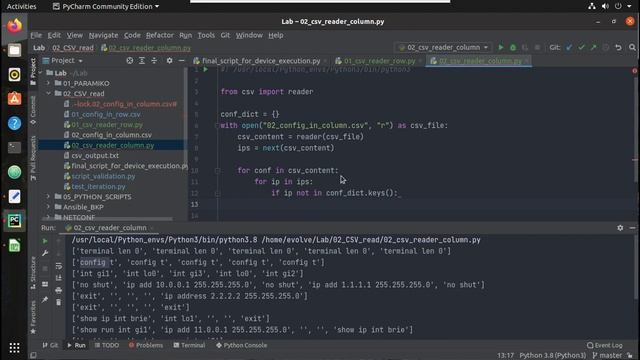640x360 pixels.
Task: Launch Files manager from the dock
Action: coord(14,50)
